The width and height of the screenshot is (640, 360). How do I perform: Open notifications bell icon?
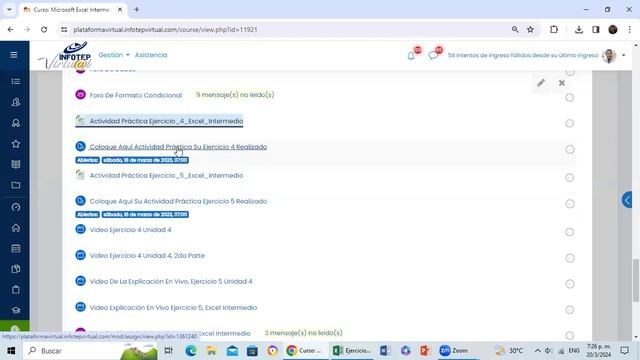(x=411, y=56)
